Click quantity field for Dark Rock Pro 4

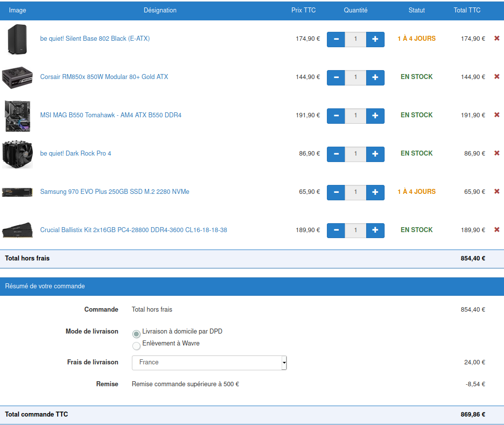point(356,154)
